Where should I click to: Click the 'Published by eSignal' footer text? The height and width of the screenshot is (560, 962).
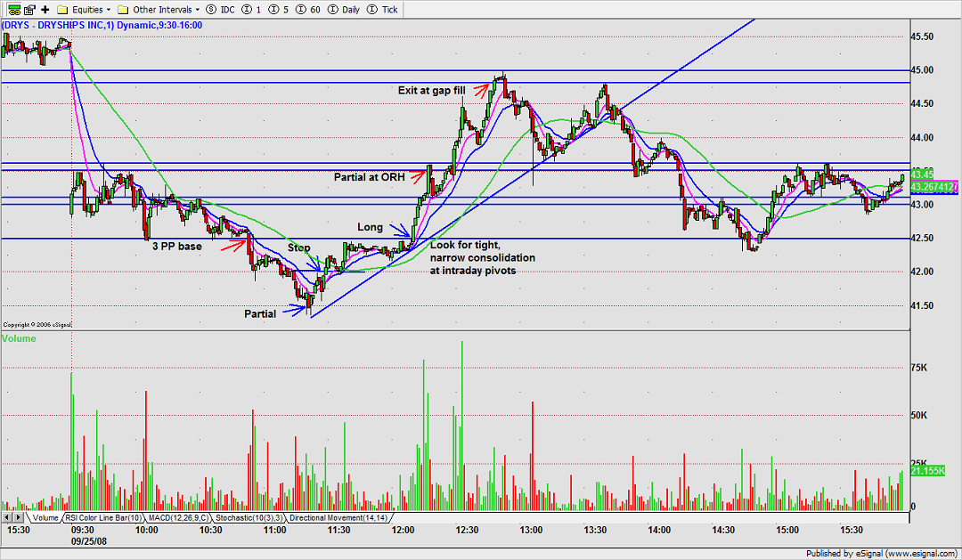coord(881,554)
